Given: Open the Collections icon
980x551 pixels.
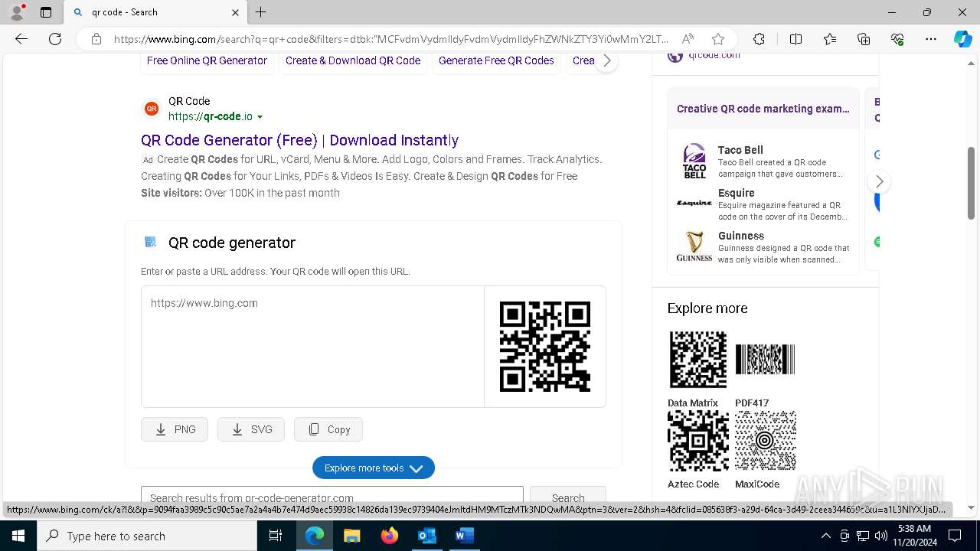Looking at the screenshot, I should (864, 39).
